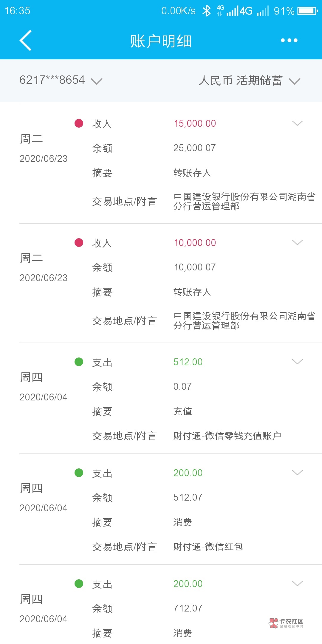The width and height of the screenshot is (322, 644).
Task: Open the three-dot more options menu
Action: [x=289, y=41]
